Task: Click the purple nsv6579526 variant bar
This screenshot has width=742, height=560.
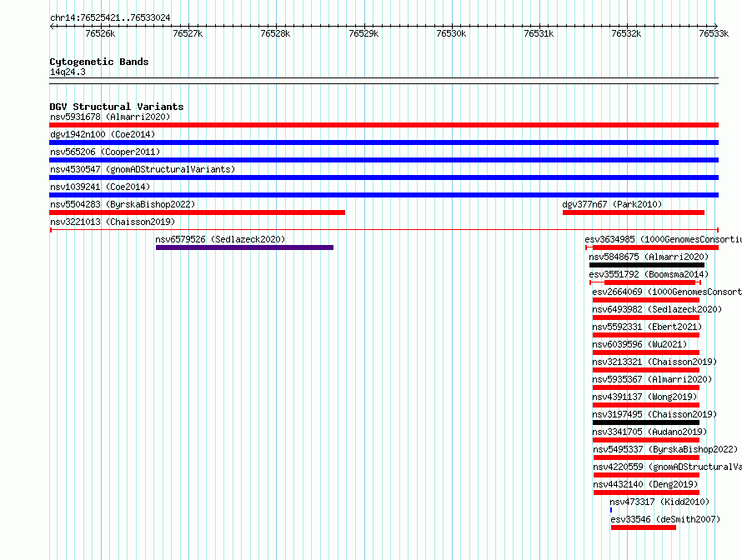Action: pos(244,247)
